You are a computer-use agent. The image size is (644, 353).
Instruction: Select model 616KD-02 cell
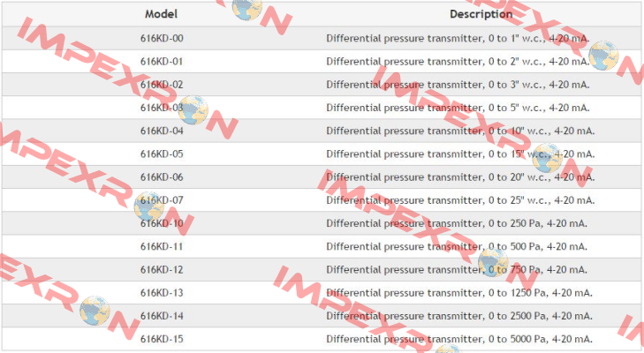pyautogui.click(x=162, y=85)
